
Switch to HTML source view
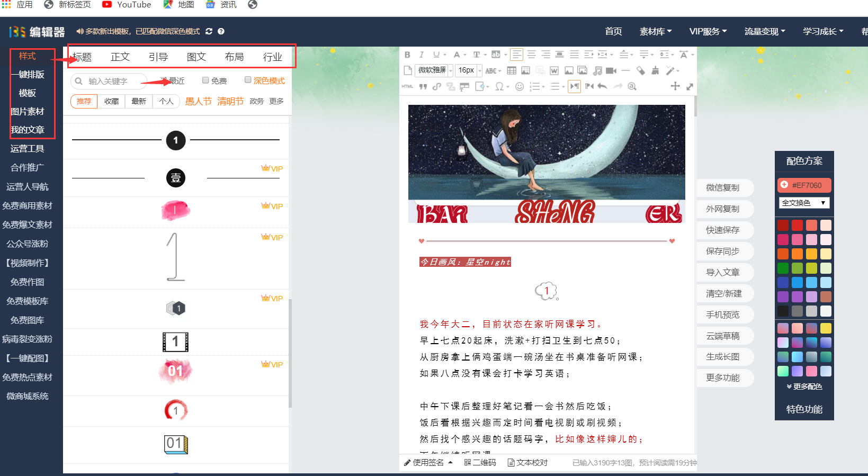coord(407,86)
